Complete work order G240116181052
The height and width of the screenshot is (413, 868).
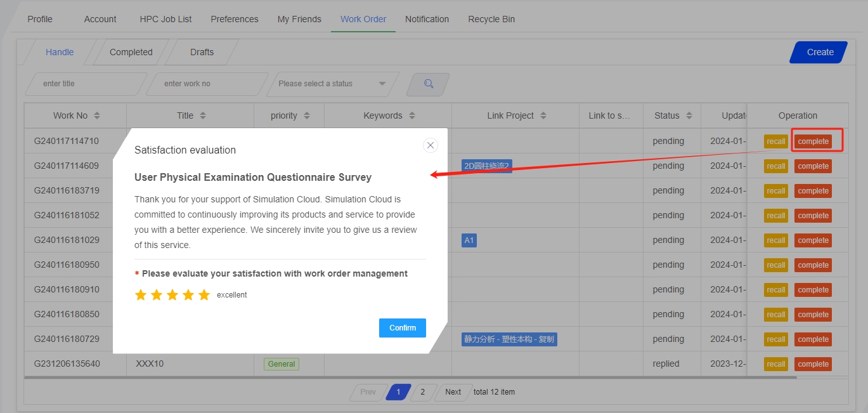point(813,216)
